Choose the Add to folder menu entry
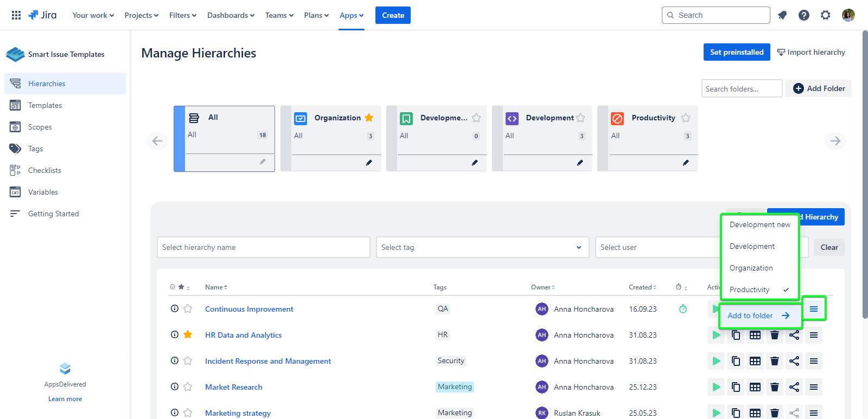 pos(760,315)
